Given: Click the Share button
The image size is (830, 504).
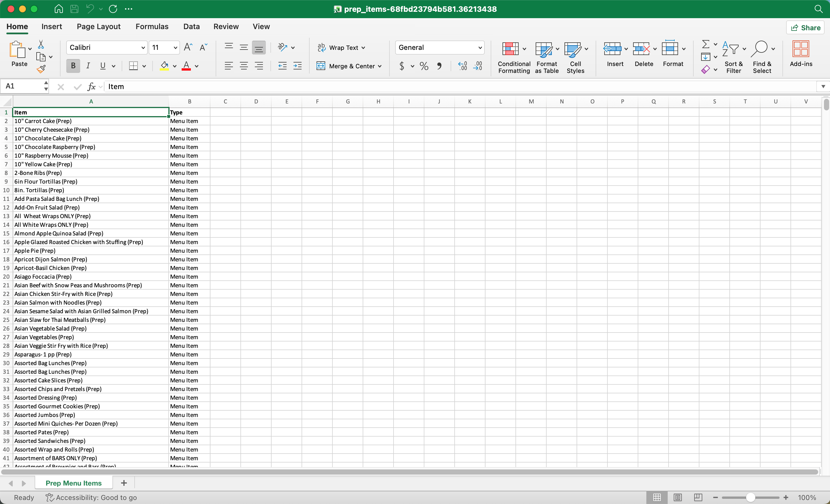Looking at the screenshot, I should 805,28.
